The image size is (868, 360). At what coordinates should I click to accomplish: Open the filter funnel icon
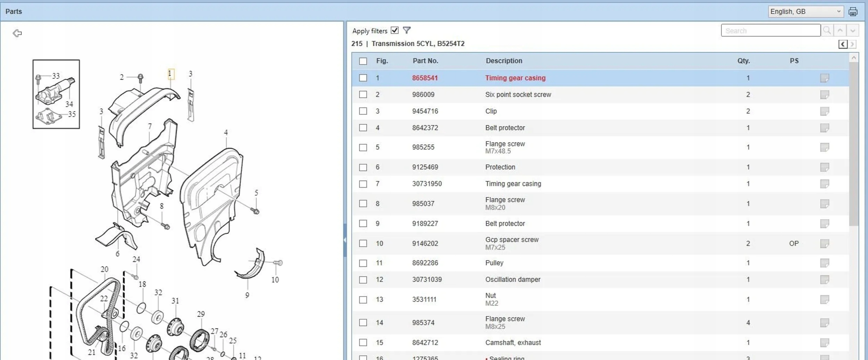pyautogui.click(x=407, y=31)
